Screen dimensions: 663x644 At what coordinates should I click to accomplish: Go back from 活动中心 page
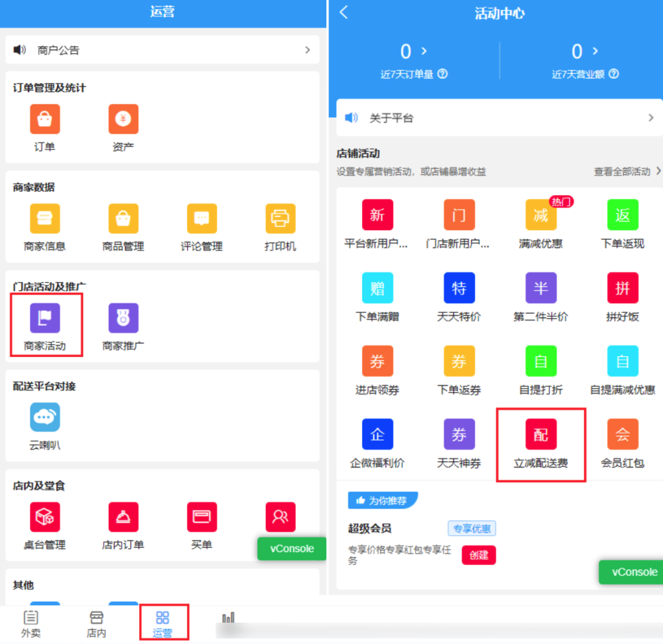point(344,12)
